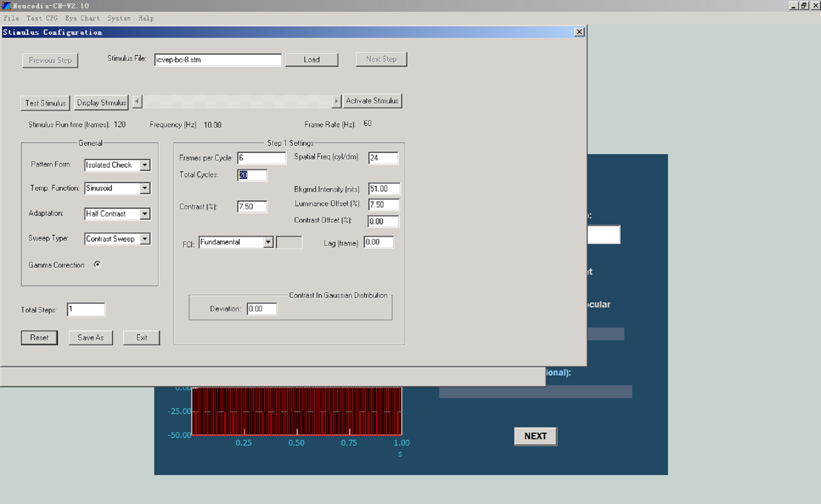
Task: Close the Stimulus Configuration dialog
Action: pos(579,32)
